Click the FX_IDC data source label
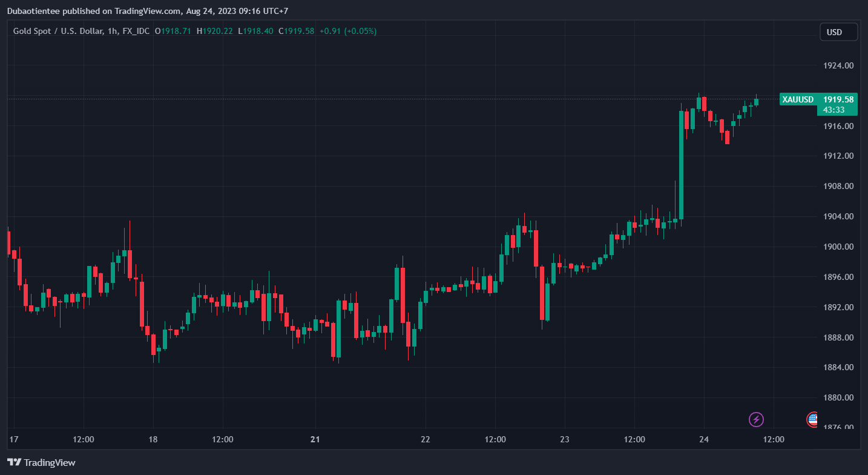Screen dimensions: 868x475 tap(136, 31)
